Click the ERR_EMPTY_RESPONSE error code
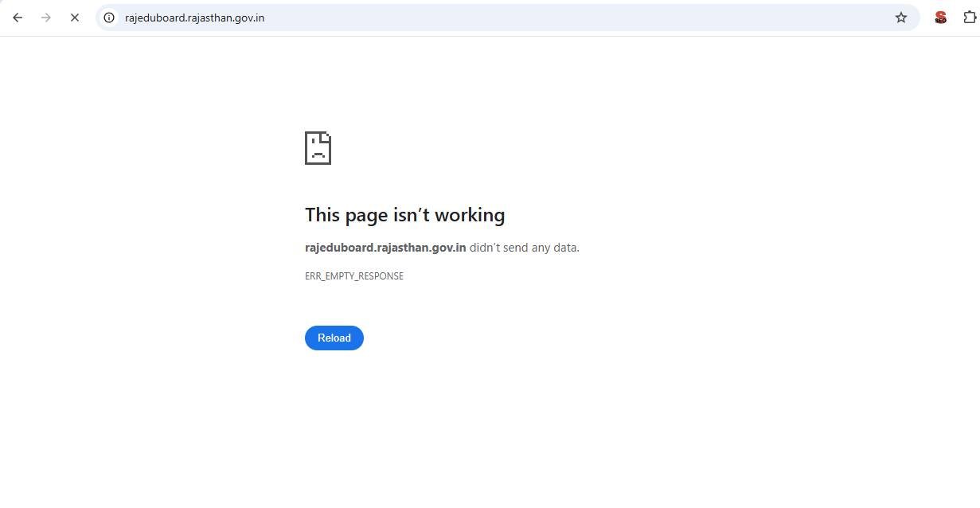This screenshot has height=508, width=980. (354, 276)
